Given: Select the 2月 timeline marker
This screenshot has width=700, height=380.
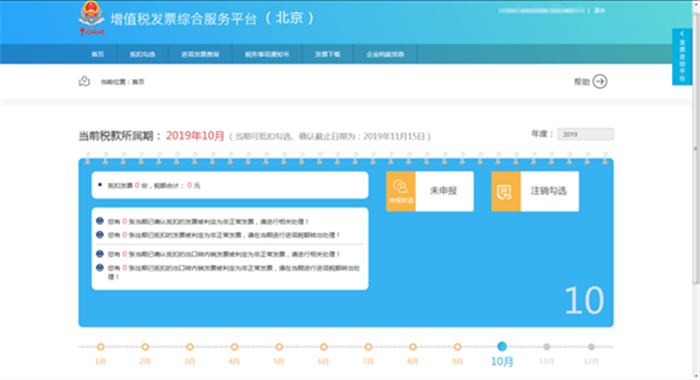Looking at the screenshot, I should click(x=145, y=347).
